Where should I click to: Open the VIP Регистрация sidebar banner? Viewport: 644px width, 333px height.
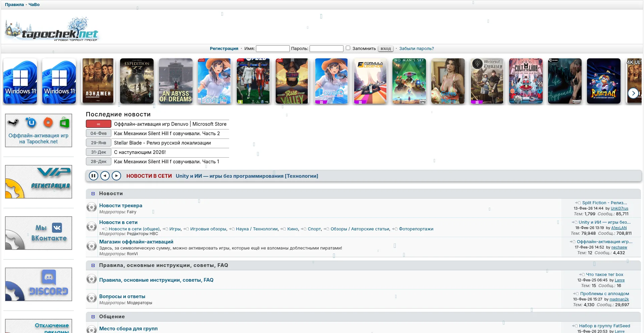click(39, 182)
